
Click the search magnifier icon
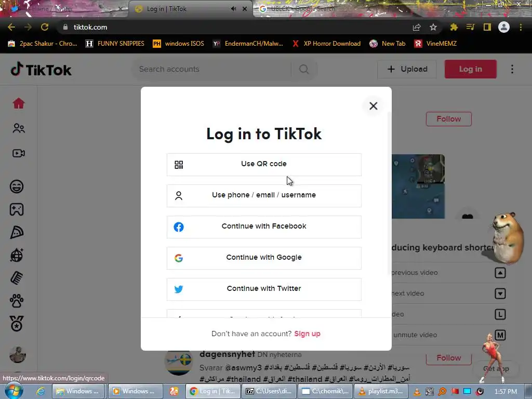pos(304,69)
